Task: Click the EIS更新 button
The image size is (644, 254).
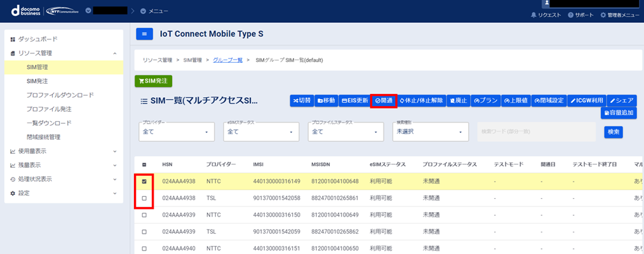Action: click(x=354, y=100)
